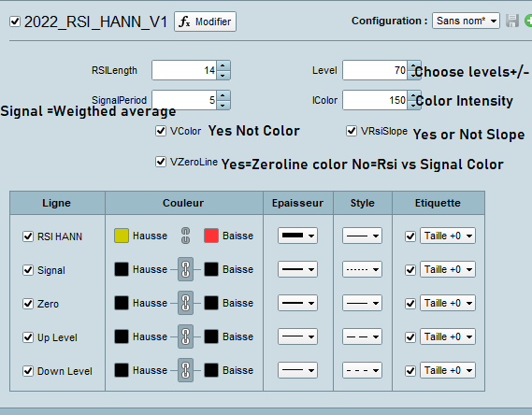
Task: Click the yellow RSI HANN Hausse color swatch
Action: [122, 236]
